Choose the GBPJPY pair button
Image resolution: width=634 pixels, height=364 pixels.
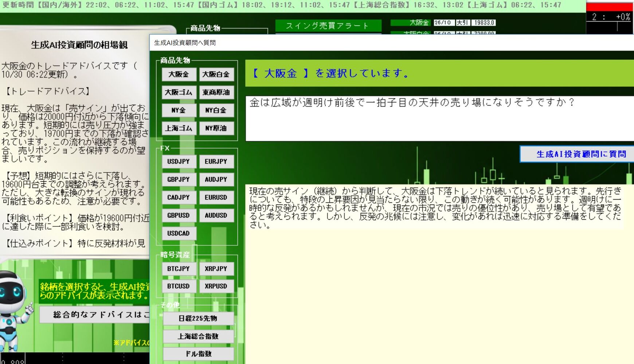click(x=179, y=179)
